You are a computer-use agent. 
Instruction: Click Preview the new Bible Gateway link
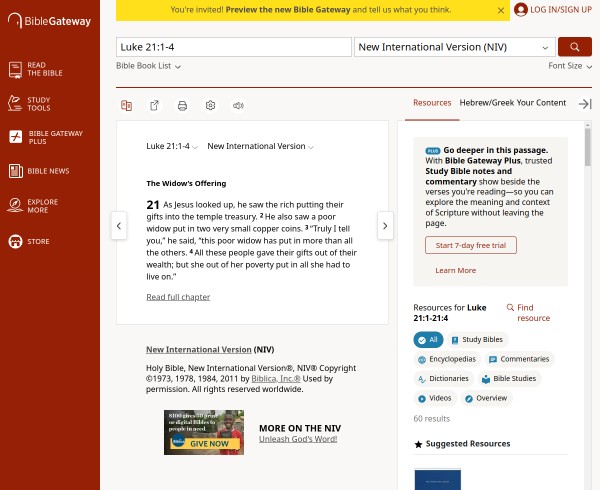click(x=288, y=10)
